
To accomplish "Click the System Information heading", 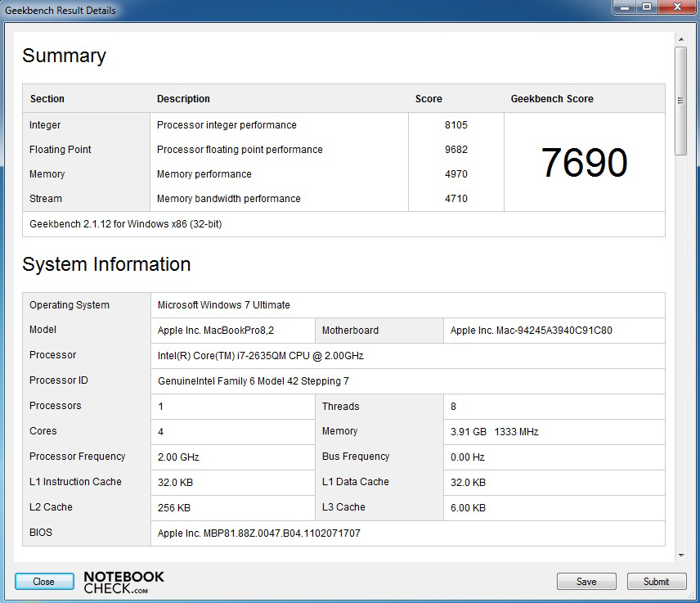I will click(106, 264).
